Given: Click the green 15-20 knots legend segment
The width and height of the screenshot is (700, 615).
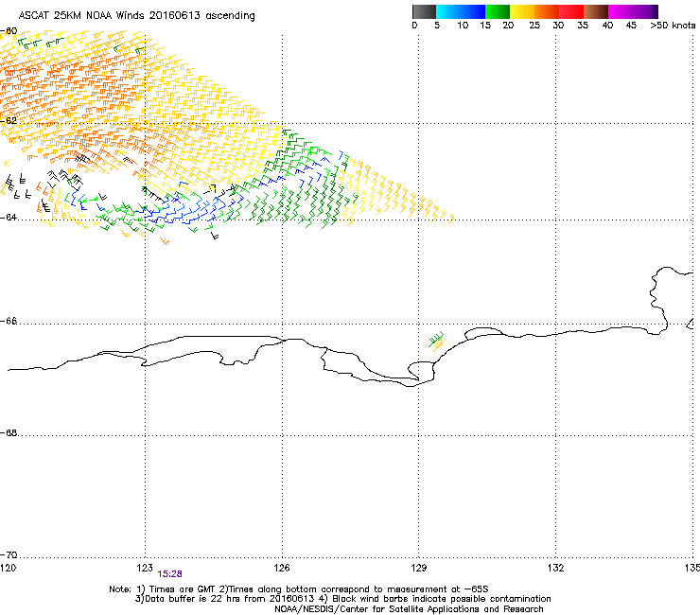Looking at the screenshot, I should pos(498,11).
